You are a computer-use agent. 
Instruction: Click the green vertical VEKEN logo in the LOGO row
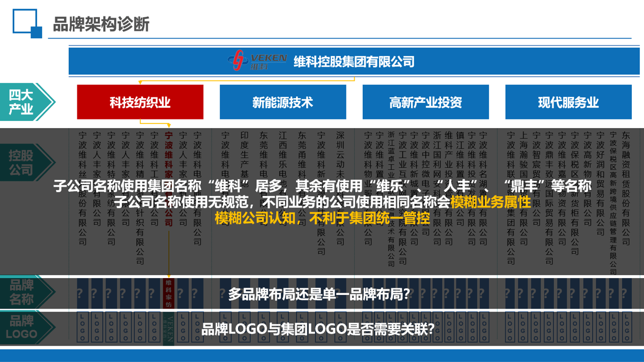tap(169, 328)
